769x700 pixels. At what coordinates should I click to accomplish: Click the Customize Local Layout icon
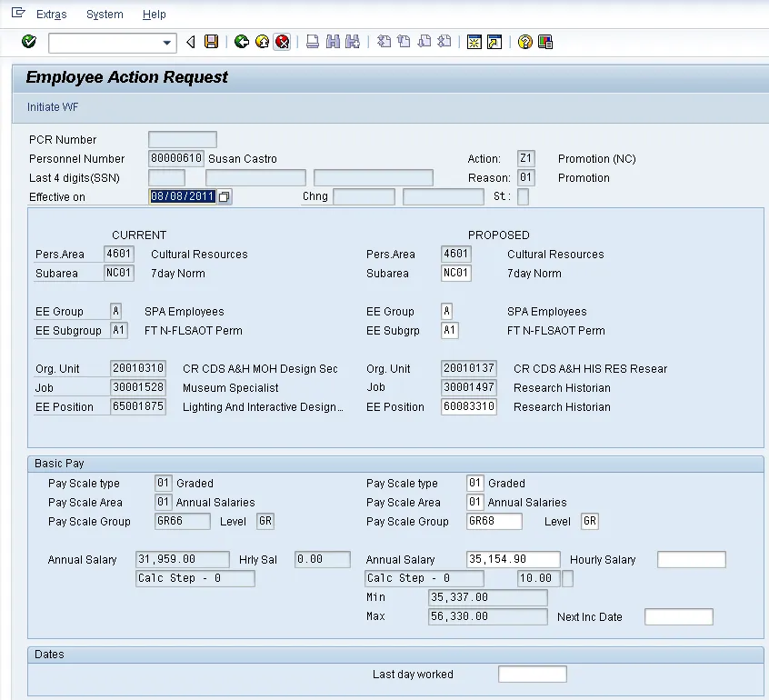tap(545, 42)
